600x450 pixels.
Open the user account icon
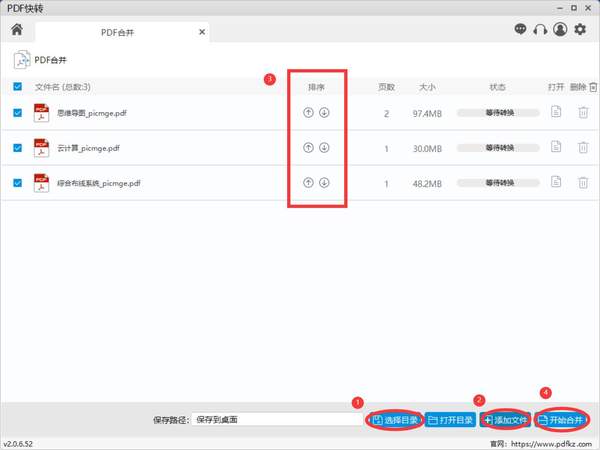[560, 29]
